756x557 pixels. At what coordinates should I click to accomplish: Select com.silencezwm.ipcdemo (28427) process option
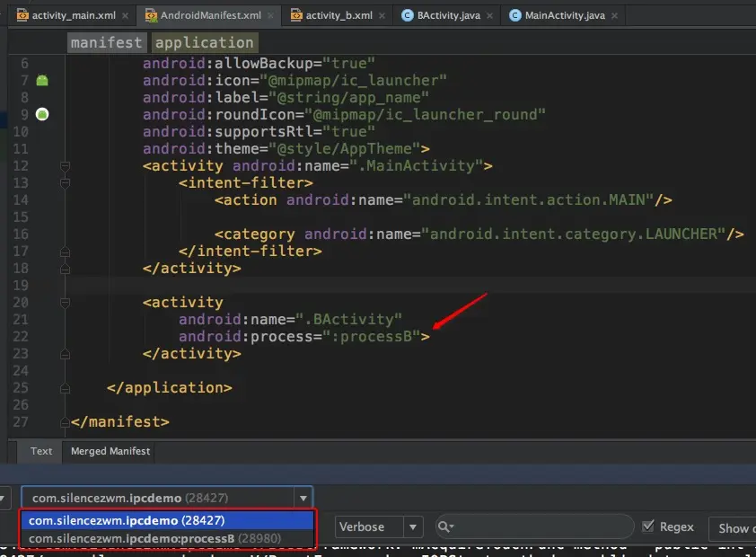pyautogui.click(x=167, y=521)
